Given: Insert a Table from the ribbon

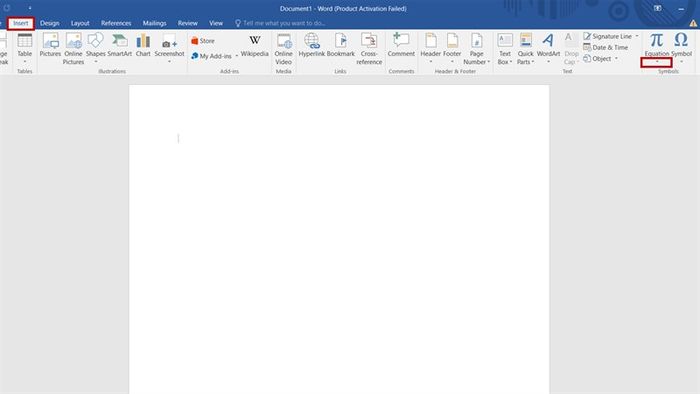Looking at the screenshot, I should pyautogui.click(x=25, y=48).
